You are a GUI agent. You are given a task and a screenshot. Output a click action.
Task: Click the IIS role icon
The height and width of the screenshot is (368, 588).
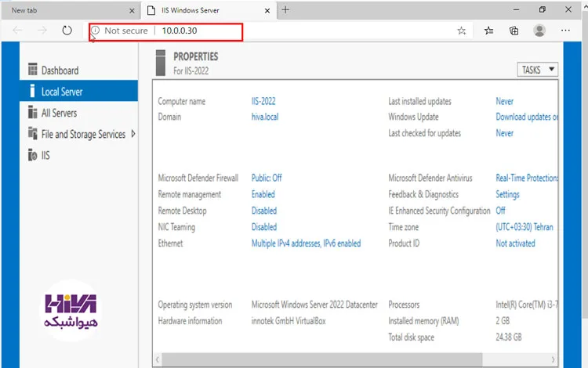tap(33, 154)
